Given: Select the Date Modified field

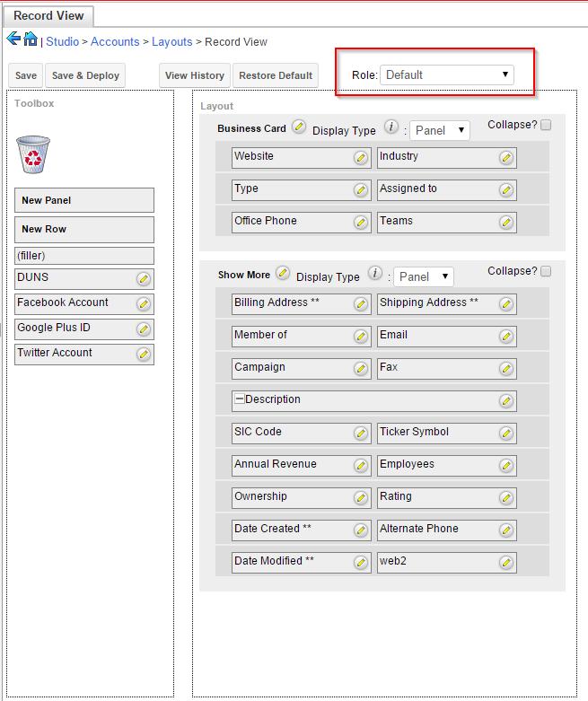Looking at the screenshot, I should pyautogui.click(x=302, y=563).
